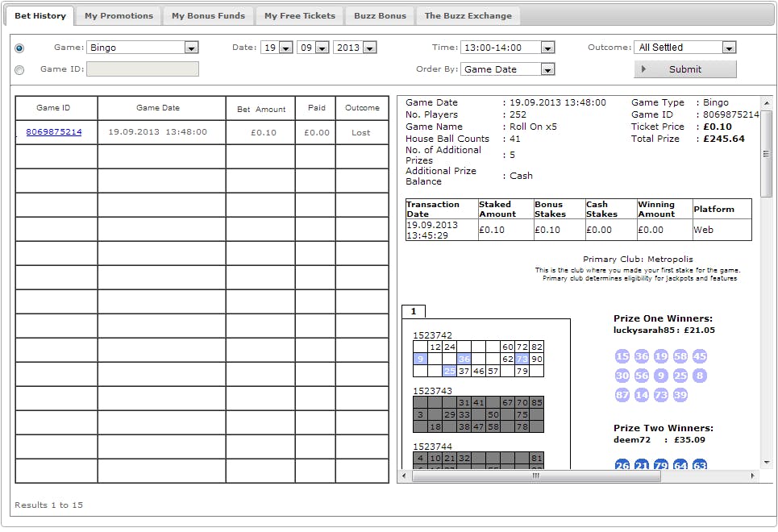Click the horizontal scroll right arrow
778x532 pixels.
click(753, 476)
